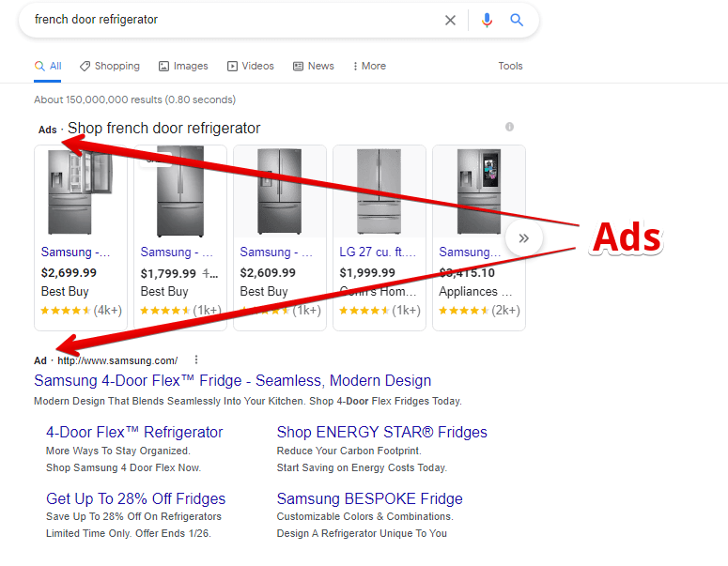728x566 pixels.
Task: Open the LG 27 cu. ft. fridge image
Action: [x=379, y=191]
